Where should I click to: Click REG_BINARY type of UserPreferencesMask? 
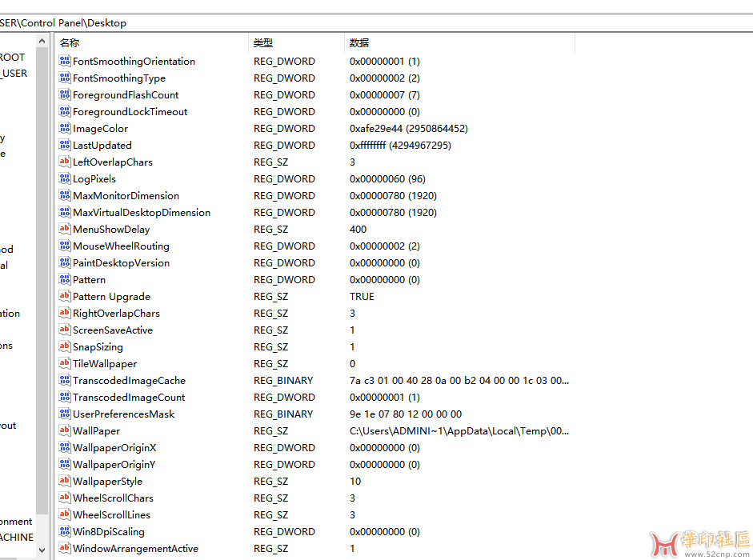tap(283, 414)
